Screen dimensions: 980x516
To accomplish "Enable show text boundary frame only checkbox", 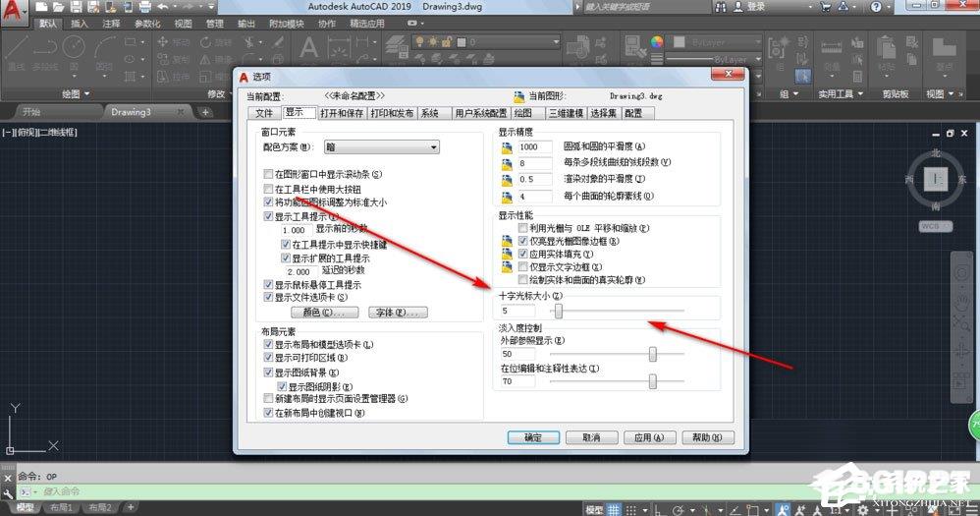I will [x=523, y=267].
